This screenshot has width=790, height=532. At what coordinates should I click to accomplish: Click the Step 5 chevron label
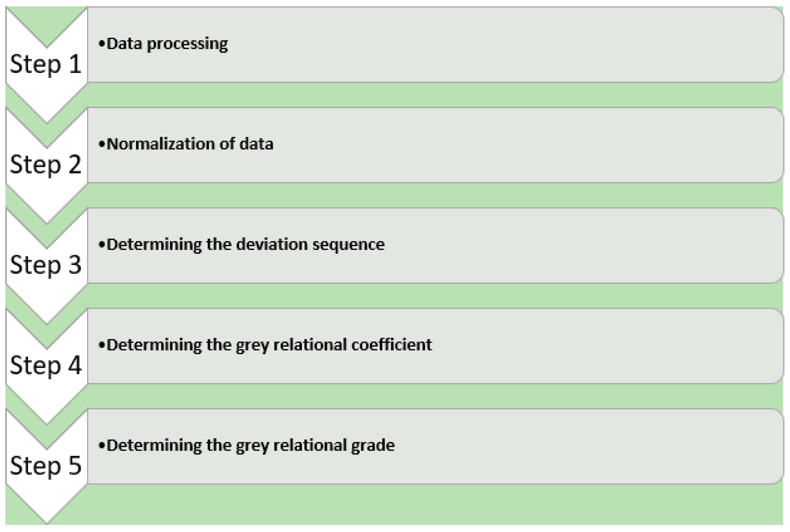[46, 465]
